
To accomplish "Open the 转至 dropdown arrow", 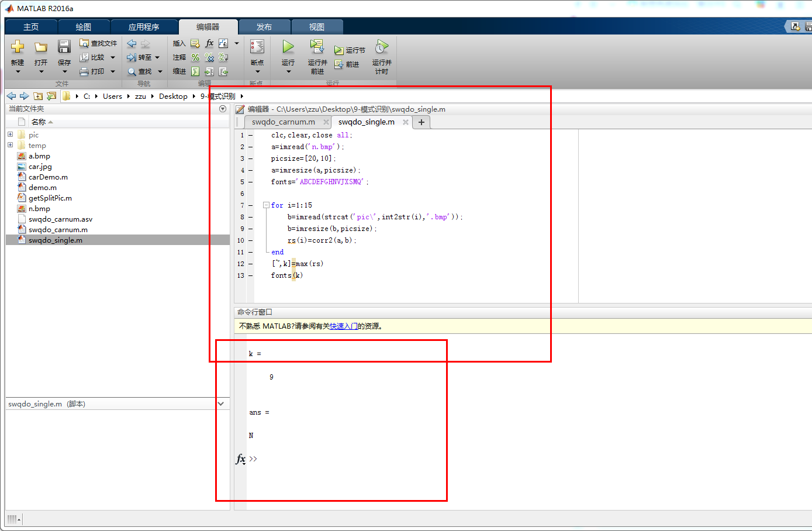I will (x=157, y=57).
